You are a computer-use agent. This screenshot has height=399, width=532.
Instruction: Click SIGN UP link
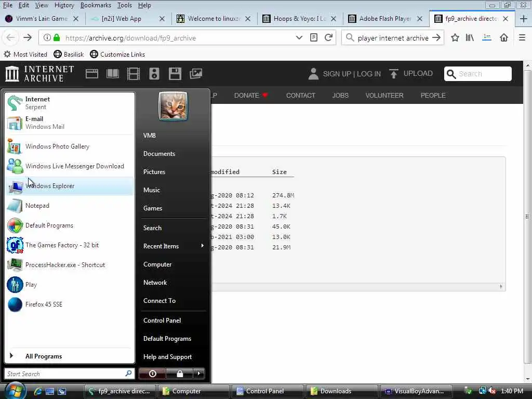(x=337, y=74)
